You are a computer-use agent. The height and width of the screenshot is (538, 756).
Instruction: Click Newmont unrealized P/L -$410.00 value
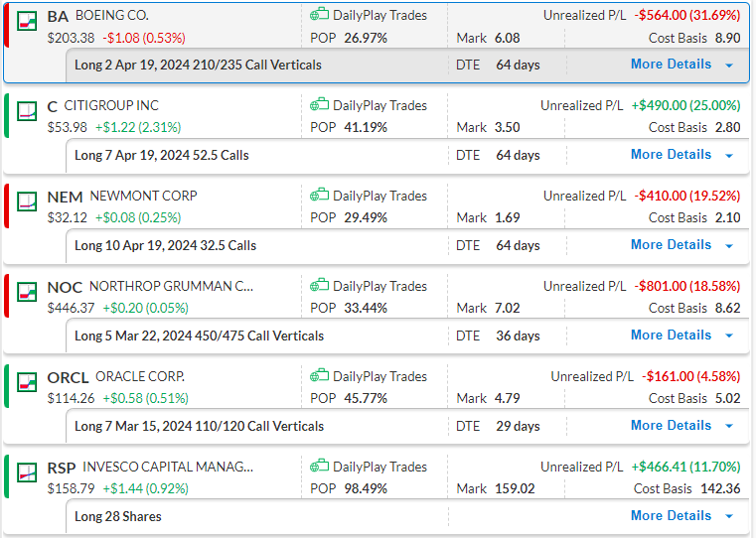[x=687, y=196]
